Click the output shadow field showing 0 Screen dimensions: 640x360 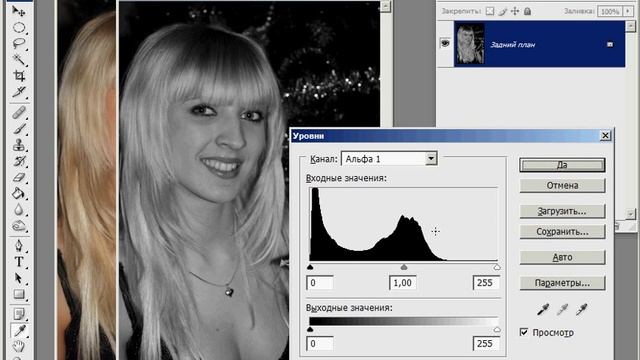pyautogui.click(x=320, y=344)
